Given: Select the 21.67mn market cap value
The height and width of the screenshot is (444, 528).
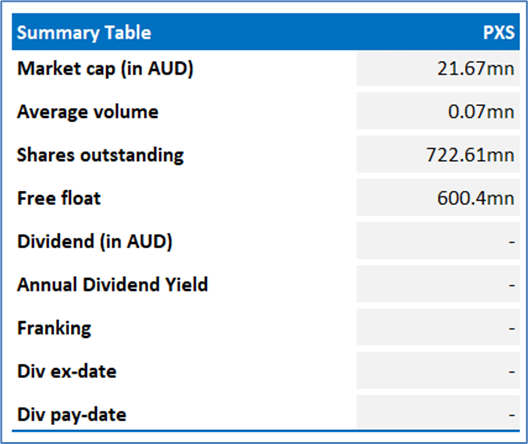Looking at the screenshot, I should click(x=475, y=69).
